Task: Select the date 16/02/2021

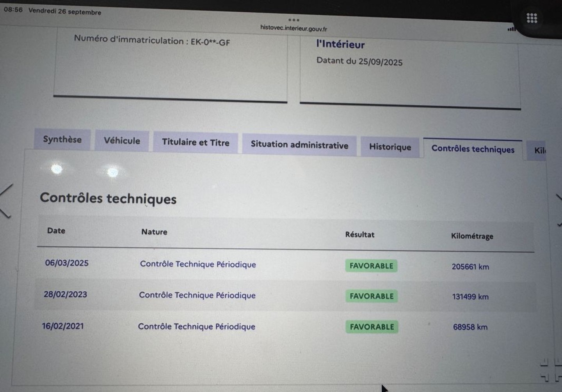Action: (x=63, y=326)
